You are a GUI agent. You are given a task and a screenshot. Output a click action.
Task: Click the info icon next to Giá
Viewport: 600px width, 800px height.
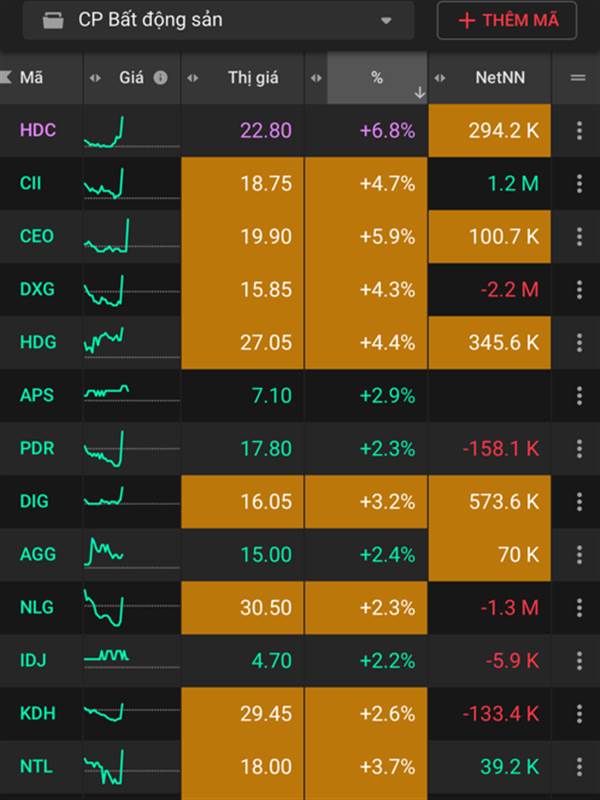(160, 78)
